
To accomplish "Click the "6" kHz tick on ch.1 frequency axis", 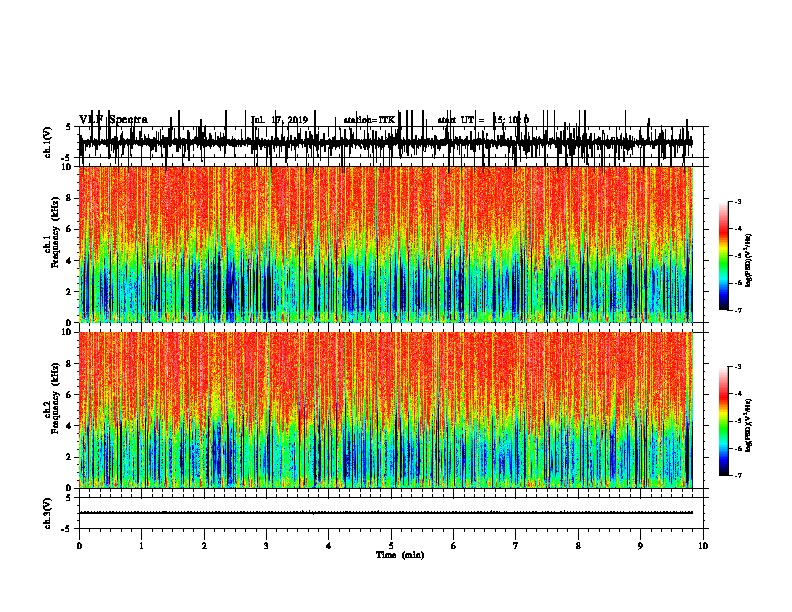I will [x=70, y=229].
